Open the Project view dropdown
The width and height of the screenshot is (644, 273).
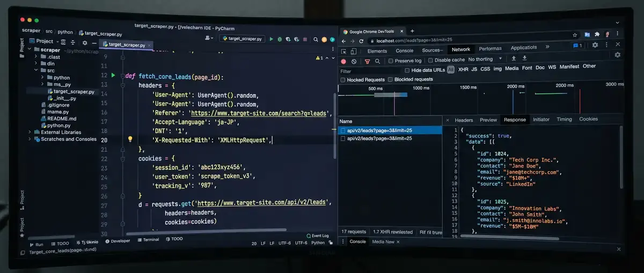tap(57, 42)
